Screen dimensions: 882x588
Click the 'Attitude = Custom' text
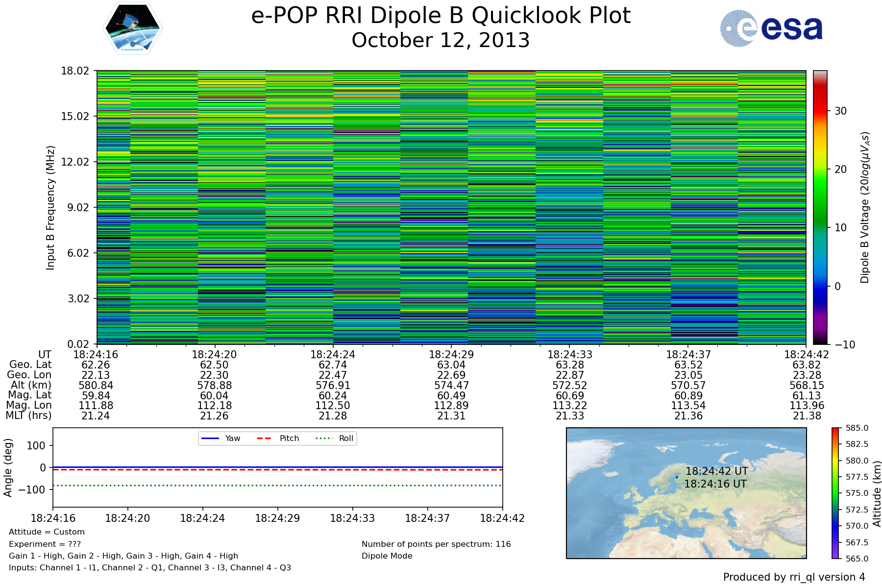47,532
